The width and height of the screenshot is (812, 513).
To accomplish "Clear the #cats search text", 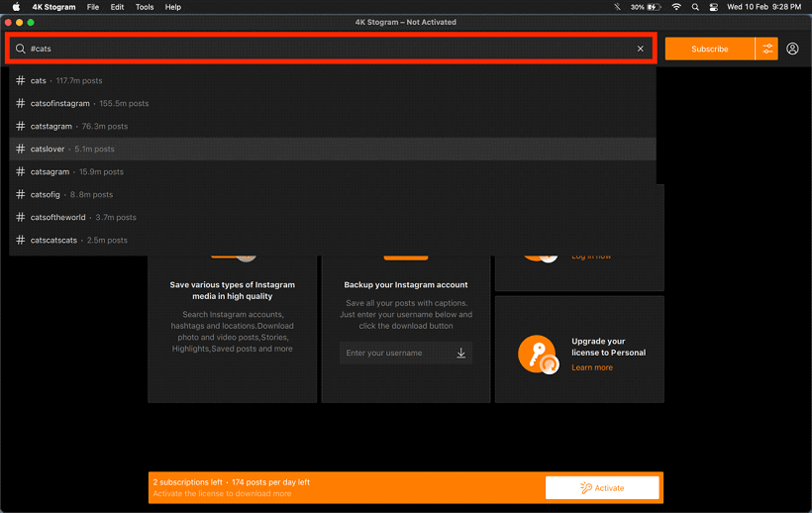I will (x=640, y=49).
